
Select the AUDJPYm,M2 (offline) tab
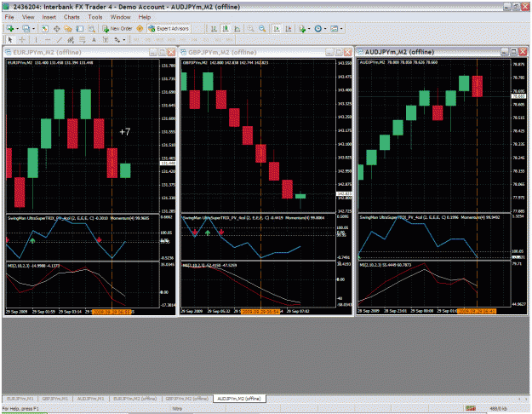click(239, 399)
